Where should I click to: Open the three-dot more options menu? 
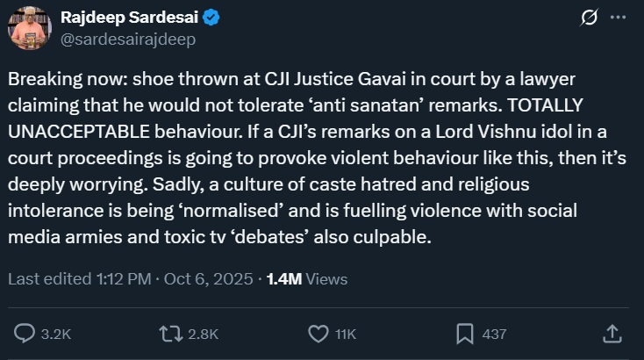click(618, 18)
